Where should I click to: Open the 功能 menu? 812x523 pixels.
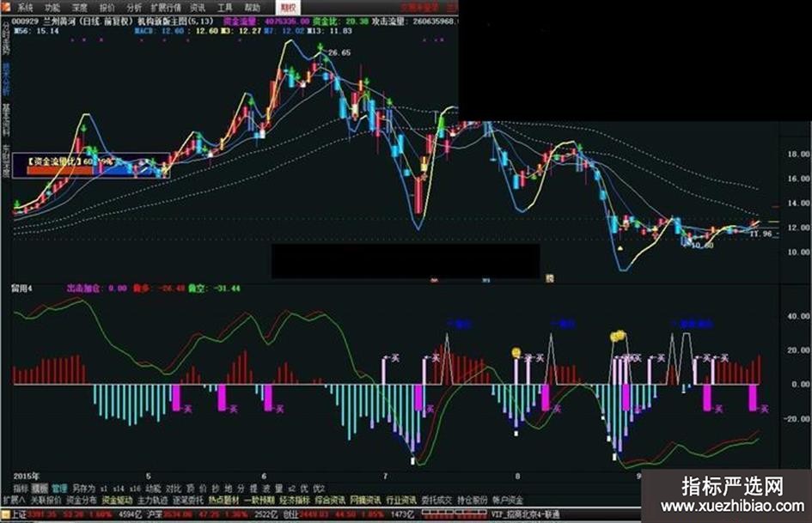[52, 7]
